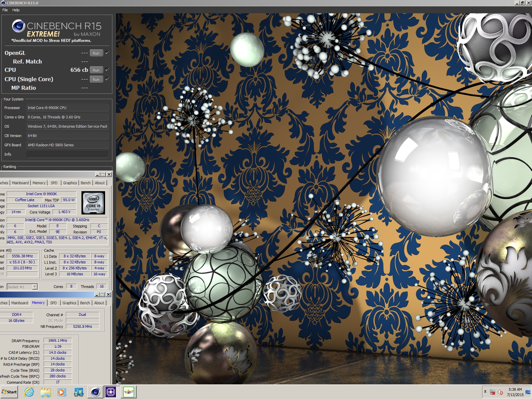Click the 16 MBytes Level 3 cache value
This screenshot has width=532, height=399.
(75, 274)
